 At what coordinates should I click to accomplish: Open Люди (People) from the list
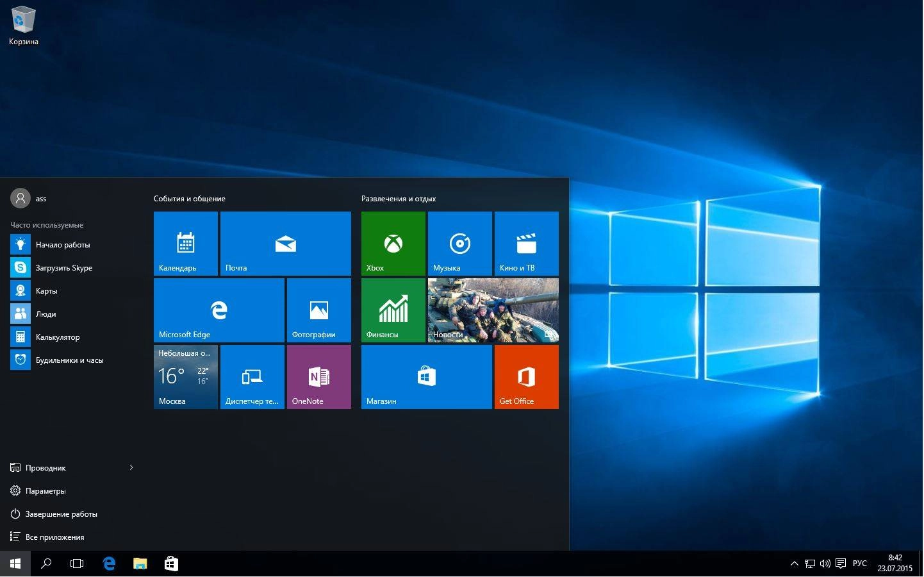72,314
